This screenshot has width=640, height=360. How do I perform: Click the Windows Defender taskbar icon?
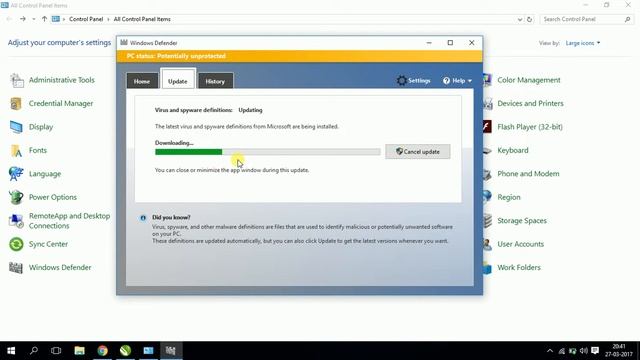[171, 351]
